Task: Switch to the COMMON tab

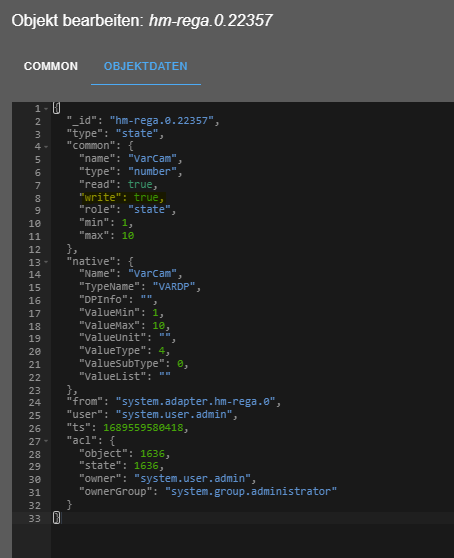Action: 51,66
